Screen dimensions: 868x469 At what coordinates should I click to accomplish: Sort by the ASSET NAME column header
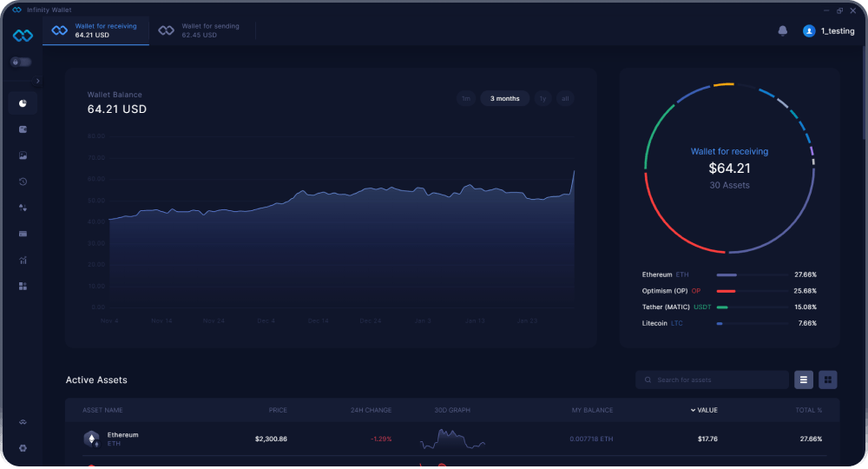(102, 410)
